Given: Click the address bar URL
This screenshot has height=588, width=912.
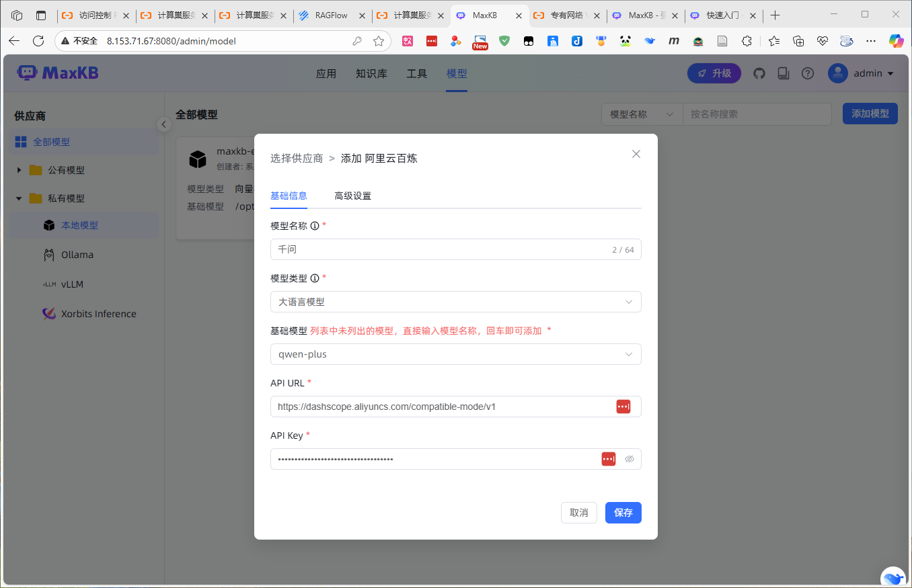Looking at the screenshot, I should 172,41.
